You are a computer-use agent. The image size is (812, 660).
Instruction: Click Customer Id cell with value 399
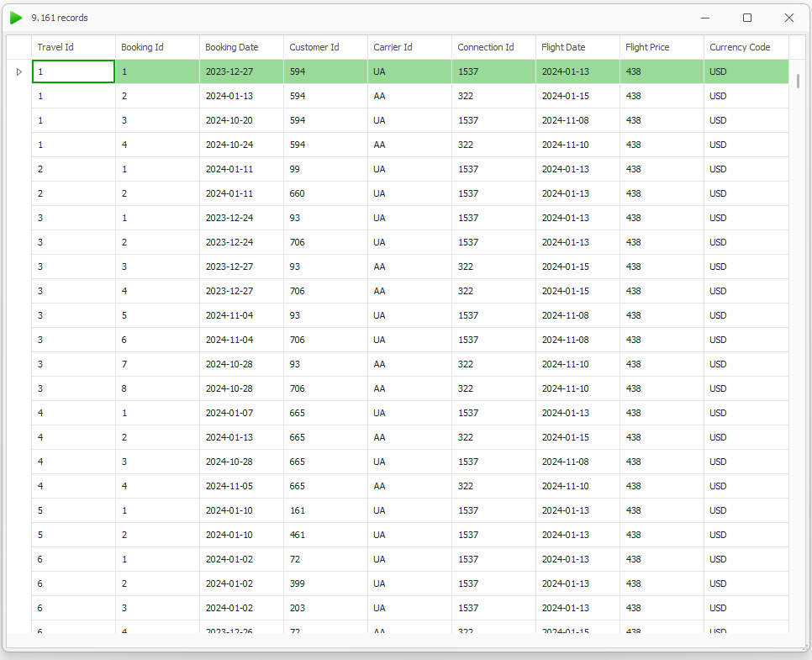click(325, 583)
